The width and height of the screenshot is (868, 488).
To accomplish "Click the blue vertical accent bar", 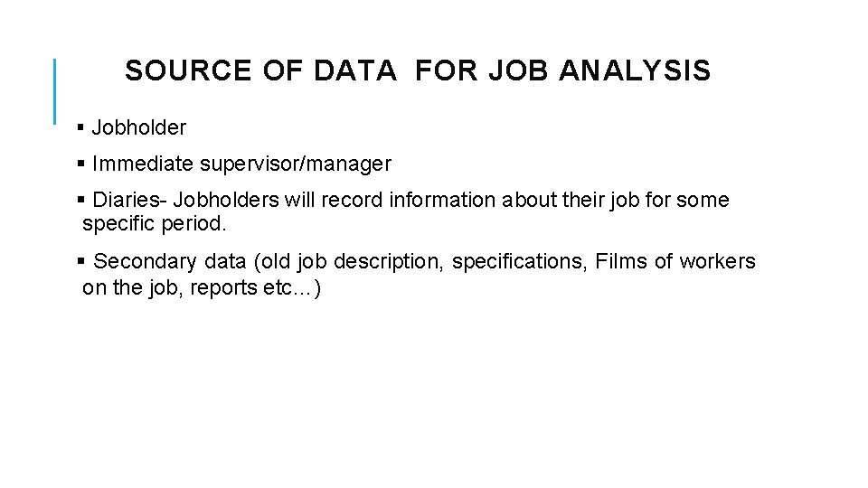I will coord(55,91).
